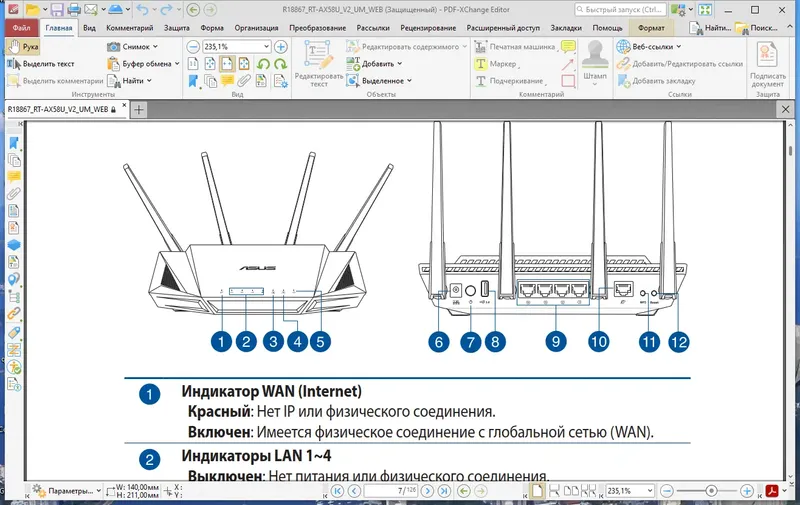Select the Маркер highlight tool

click(497, 64)
